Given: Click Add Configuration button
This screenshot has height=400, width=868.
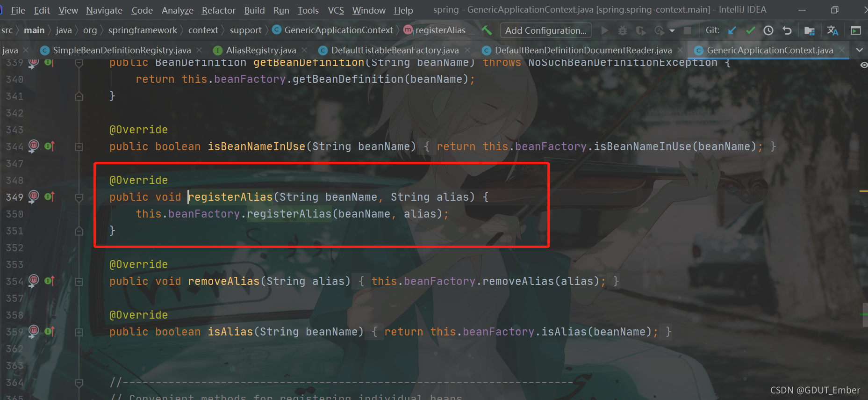Looking at the screenshot, I should [x=545, y=30].
